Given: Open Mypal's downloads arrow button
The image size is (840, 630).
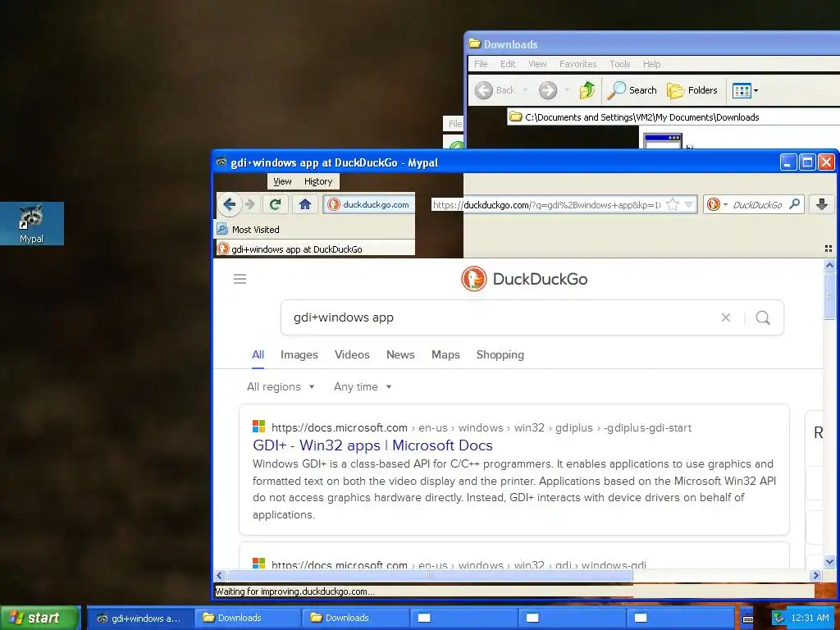Looking at the screenshot, I should (822, 204).
